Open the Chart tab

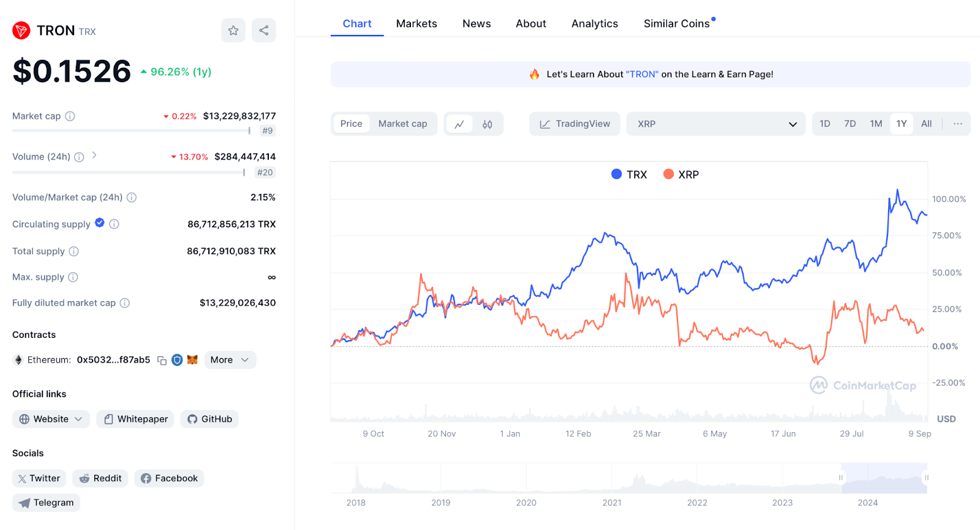point(357,24)
